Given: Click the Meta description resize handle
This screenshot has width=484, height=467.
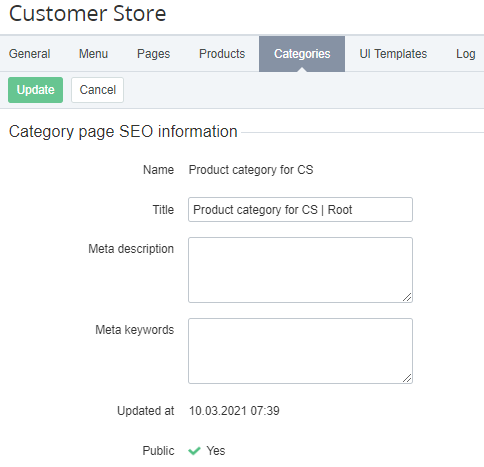Looking at the screenshot, I should (407, 297).
